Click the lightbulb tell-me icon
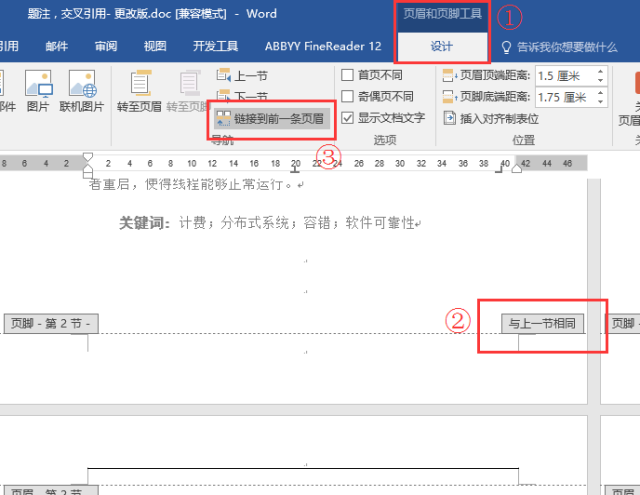 [x=506, y=47]
